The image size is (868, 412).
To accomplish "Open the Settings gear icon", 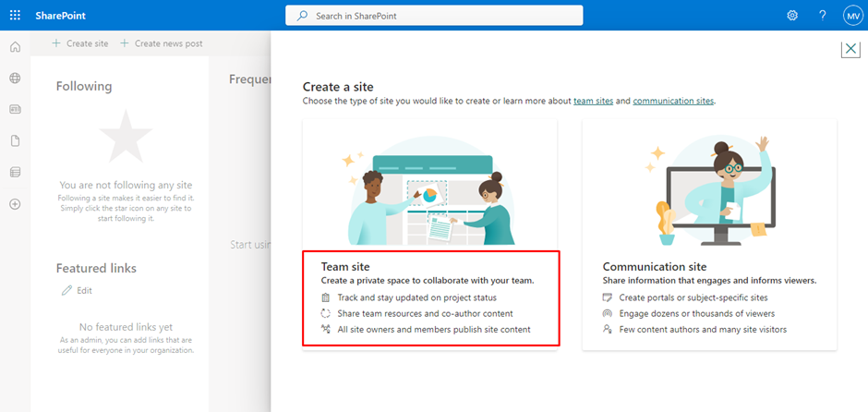I will pos(792,16).
